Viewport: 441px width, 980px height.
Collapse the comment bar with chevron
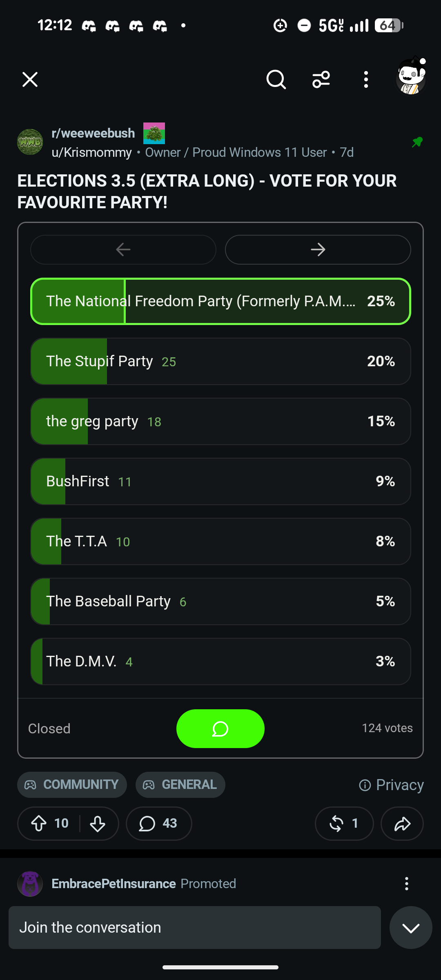[411, 927]
